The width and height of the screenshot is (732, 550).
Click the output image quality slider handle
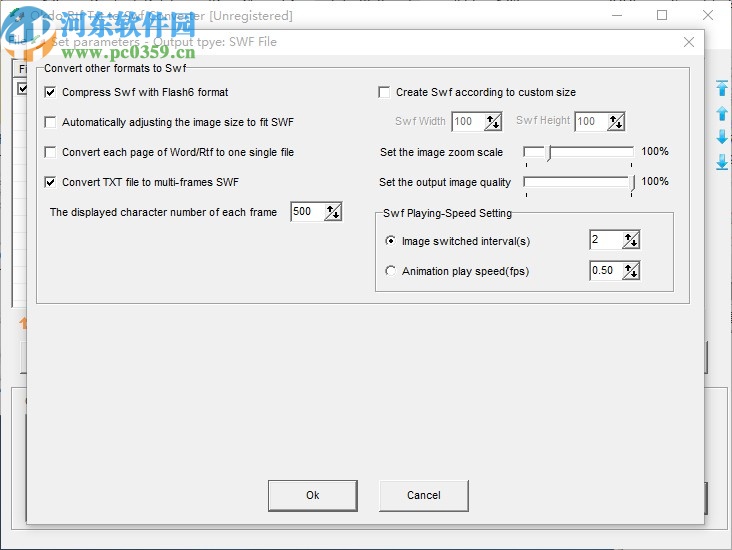[632, 183]
